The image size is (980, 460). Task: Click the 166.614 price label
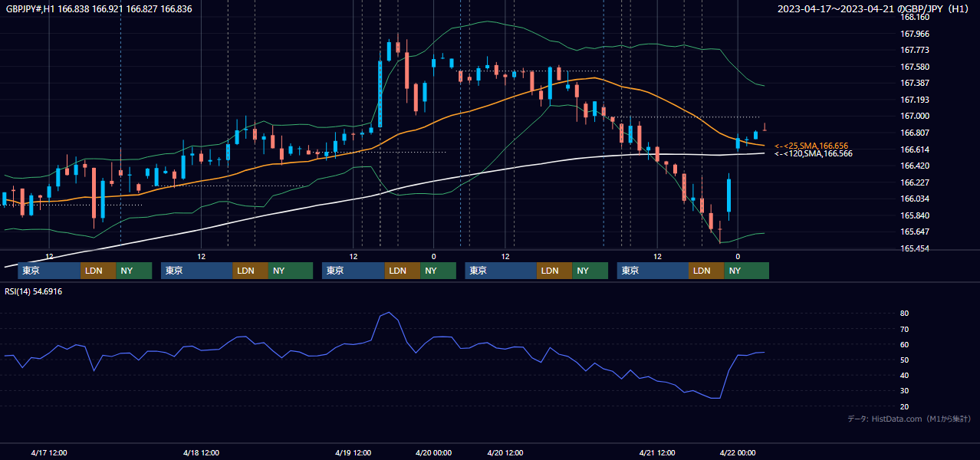click(914, 149)
